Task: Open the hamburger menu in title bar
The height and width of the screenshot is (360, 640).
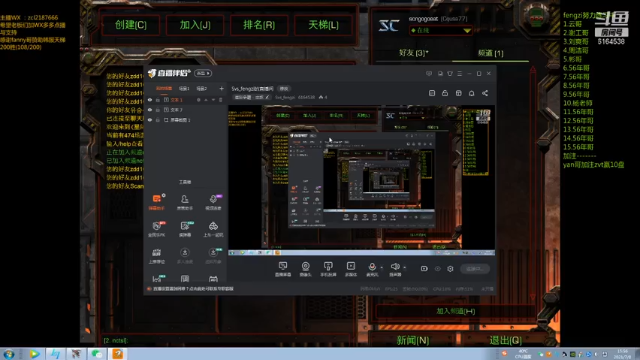Action: click(x=460, y=73)
